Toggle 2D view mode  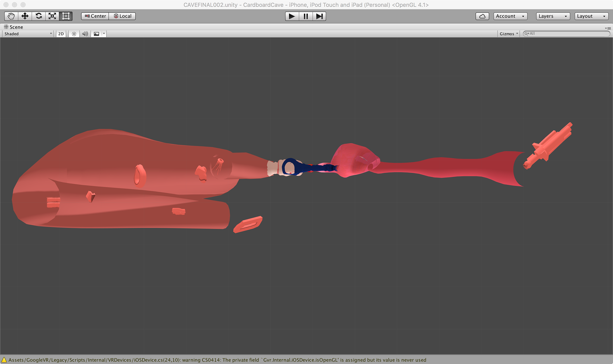click(61, 34)
